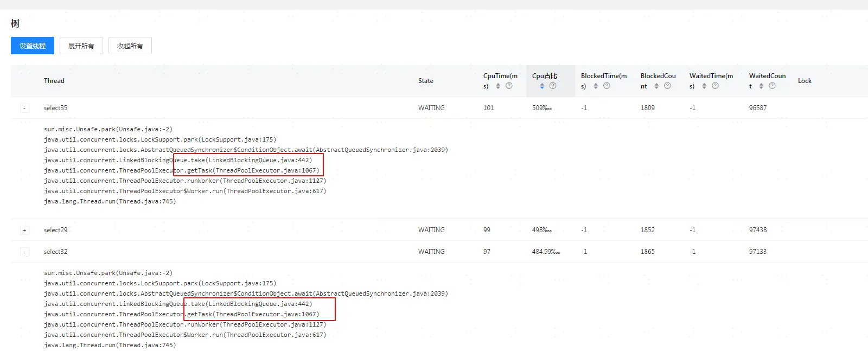Click the Worker.run stack line under select35
868x351 pixels.
[x=185, y=191]
